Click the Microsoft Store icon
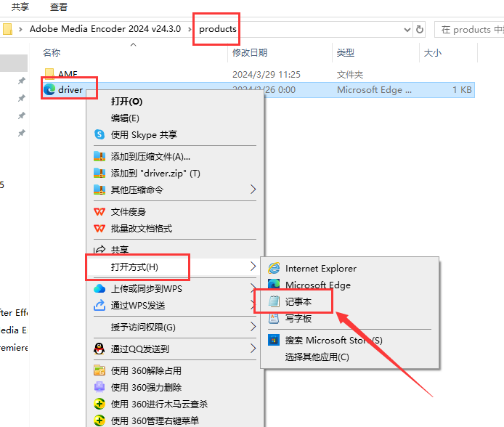This screenshot has width=504, height=427. [274, 340]
